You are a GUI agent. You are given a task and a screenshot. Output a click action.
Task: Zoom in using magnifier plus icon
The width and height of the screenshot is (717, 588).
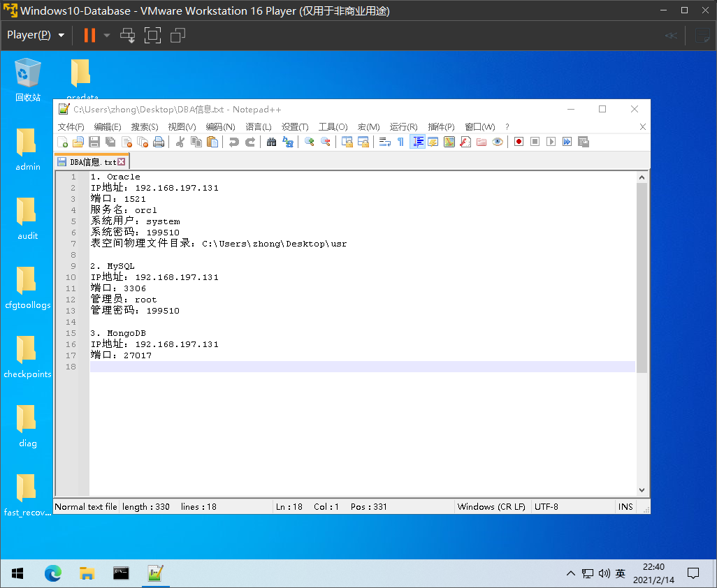coord(309,142)
